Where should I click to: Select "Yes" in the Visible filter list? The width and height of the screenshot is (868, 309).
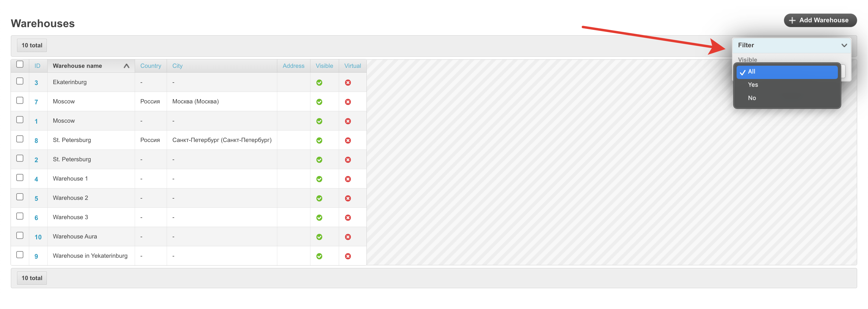click(753, 85)
